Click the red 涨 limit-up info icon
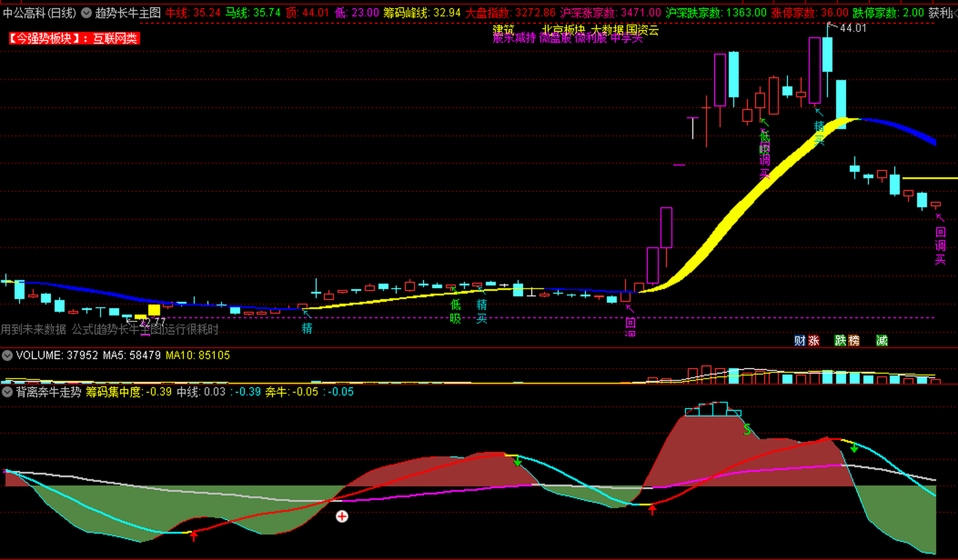The width and height of the screenshot is (958, 560). coord(814,340)
